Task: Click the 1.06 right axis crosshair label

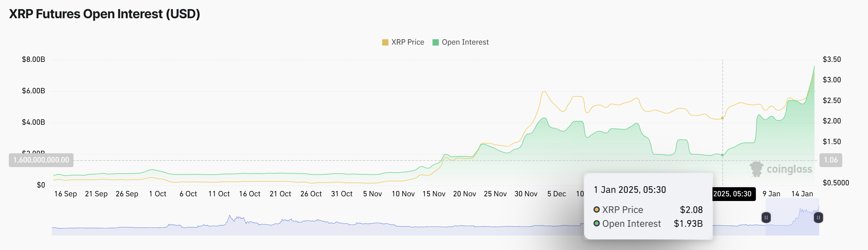Action: coord(831,160)
